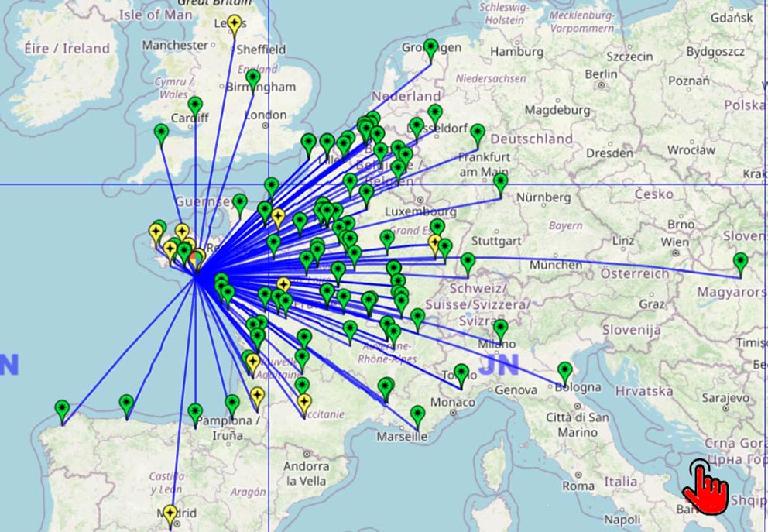Image resolution: width=768 pixels, height=532 pixels.
Task: Click the green marker above Marseille
Action: 418,415
